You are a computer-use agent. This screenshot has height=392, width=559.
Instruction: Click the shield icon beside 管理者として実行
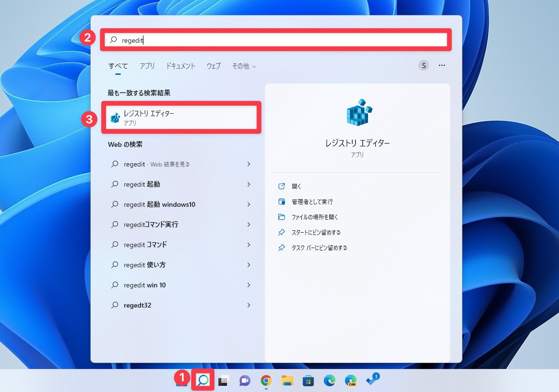pyautogui.click(x=282, y=202)
